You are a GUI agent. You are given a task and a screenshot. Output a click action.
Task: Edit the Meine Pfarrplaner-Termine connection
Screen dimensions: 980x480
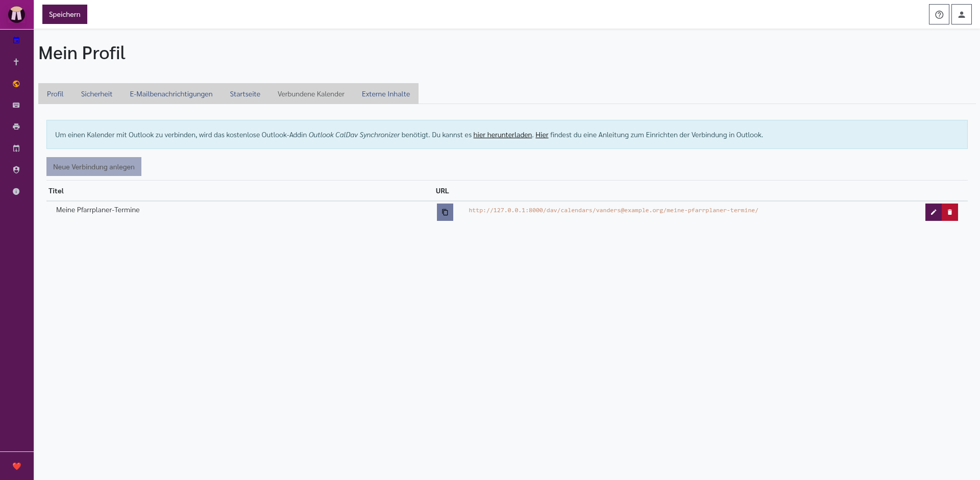click(x=934, y=212)
